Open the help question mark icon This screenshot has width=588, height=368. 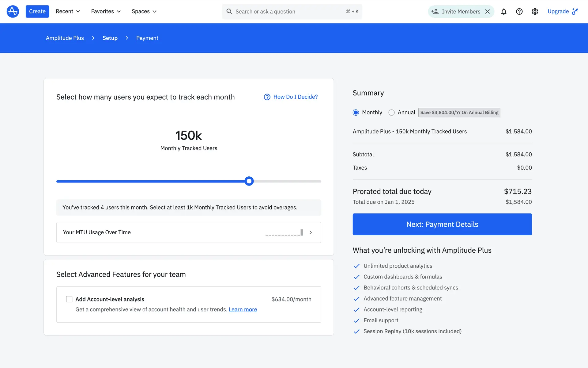tap(519, 12)
